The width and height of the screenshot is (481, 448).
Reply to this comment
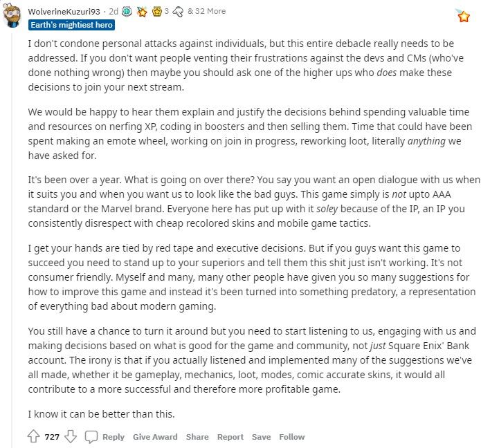click(x=114, y=437)
